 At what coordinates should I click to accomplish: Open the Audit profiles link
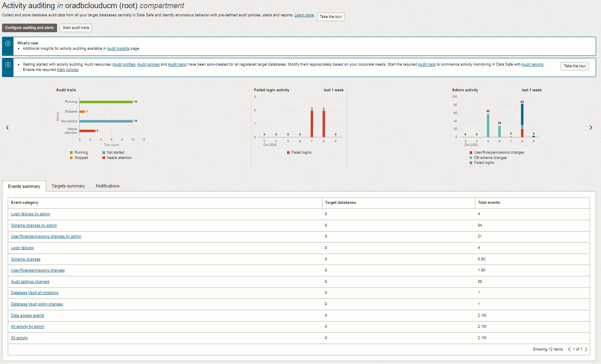[124, 64]
